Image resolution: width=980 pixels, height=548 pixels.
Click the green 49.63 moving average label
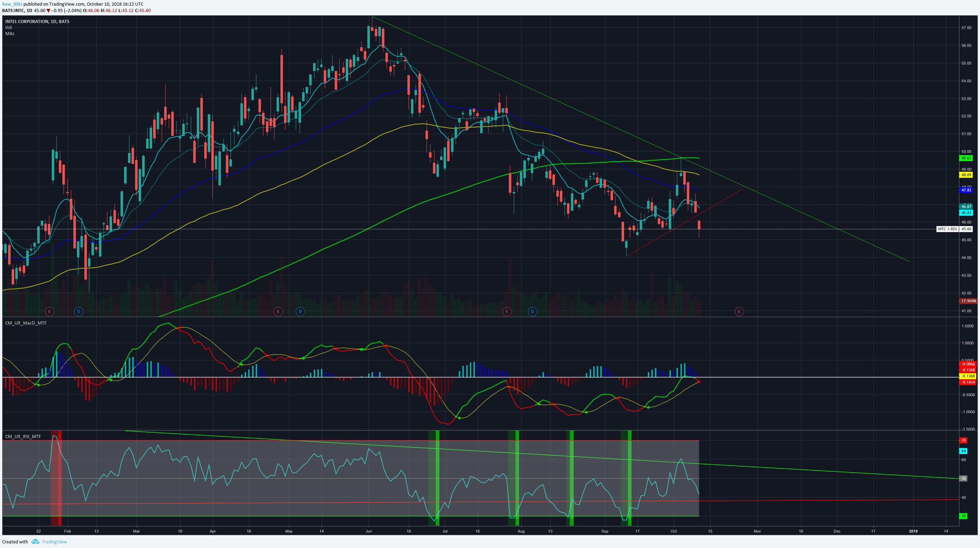click(966, 158)
